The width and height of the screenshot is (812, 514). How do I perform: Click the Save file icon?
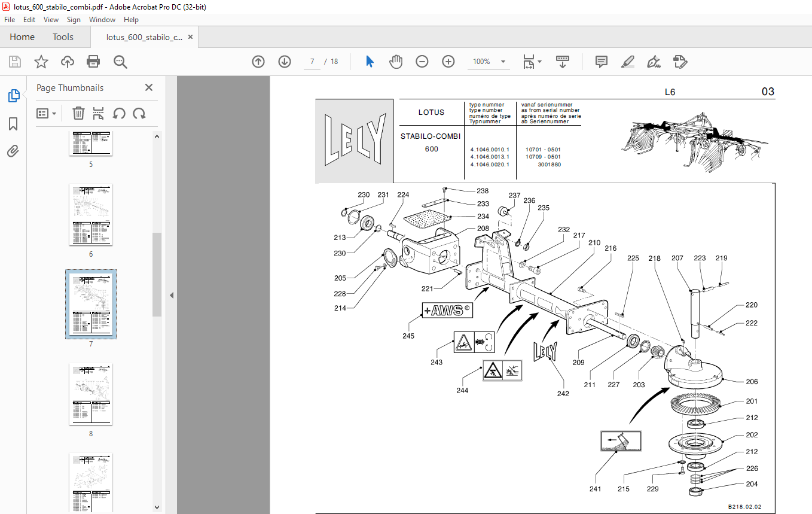point(15,62)
